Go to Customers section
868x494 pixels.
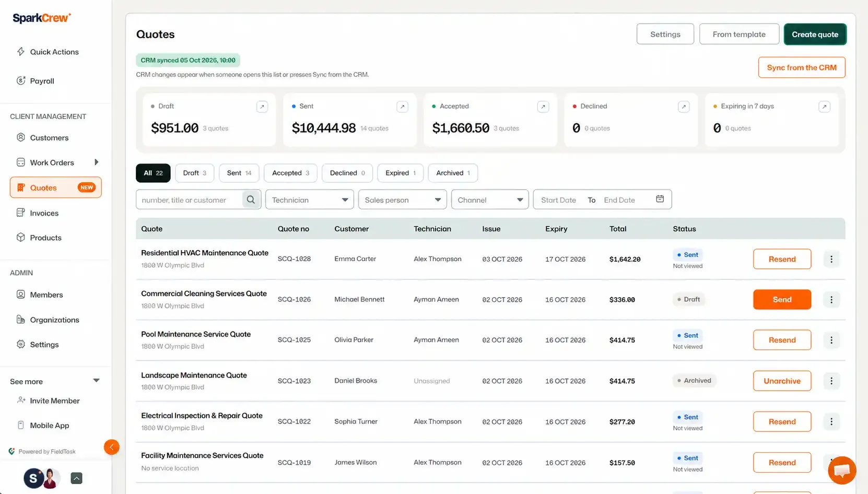[x=43, y=138]
